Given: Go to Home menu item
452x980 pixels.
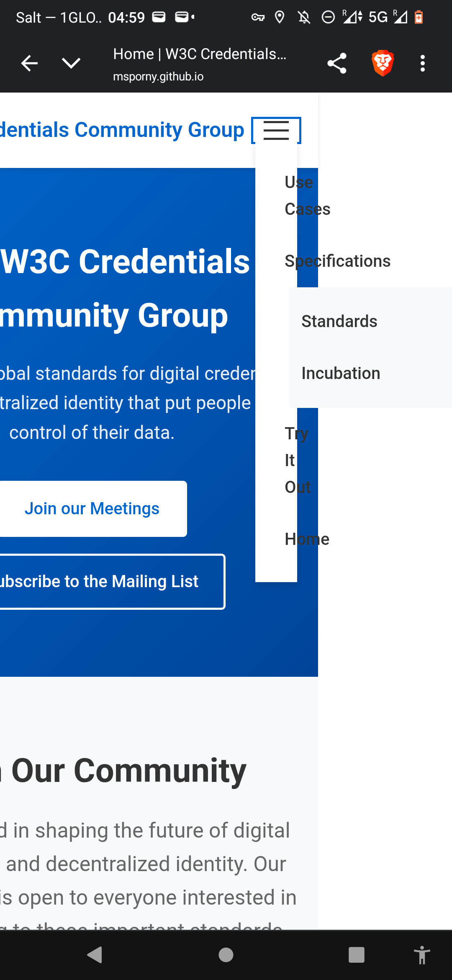Looking at the screenshot, I should coord(307,539).
